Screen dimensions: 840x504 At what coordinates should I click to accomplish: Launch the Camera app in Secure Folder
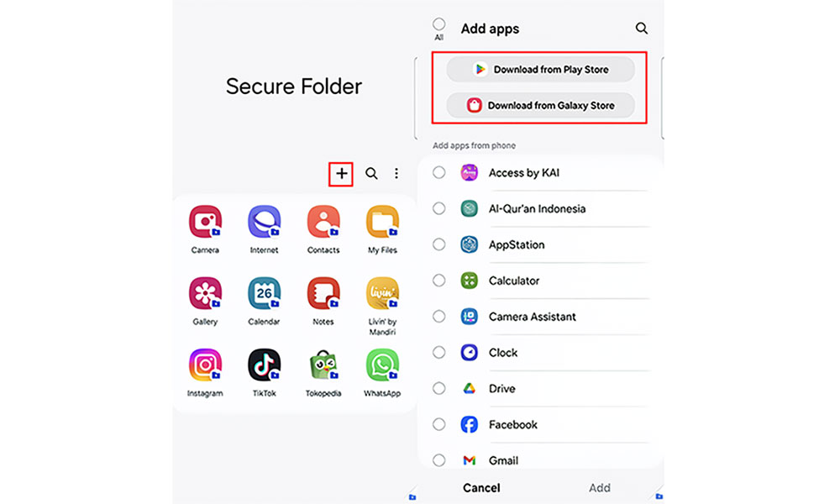click(x=205, y=221)
